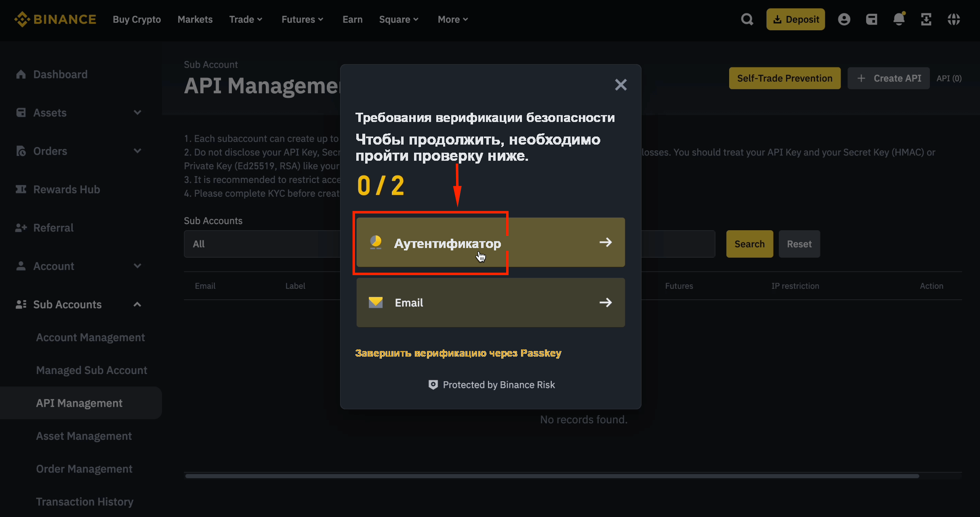Open search with the magnifier icon
This screenshot has height=517, width=980.
[x=747, y=19]
